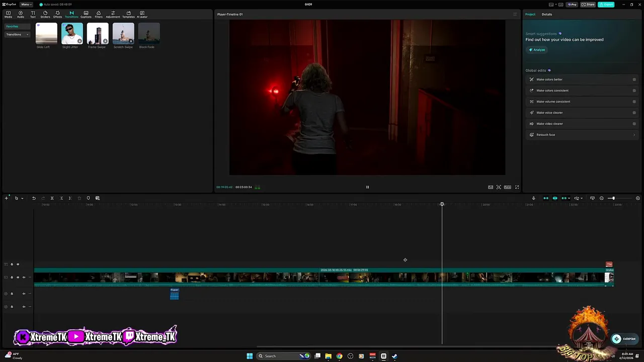
Task: Open the Text panel
Action: coord(33,14)
